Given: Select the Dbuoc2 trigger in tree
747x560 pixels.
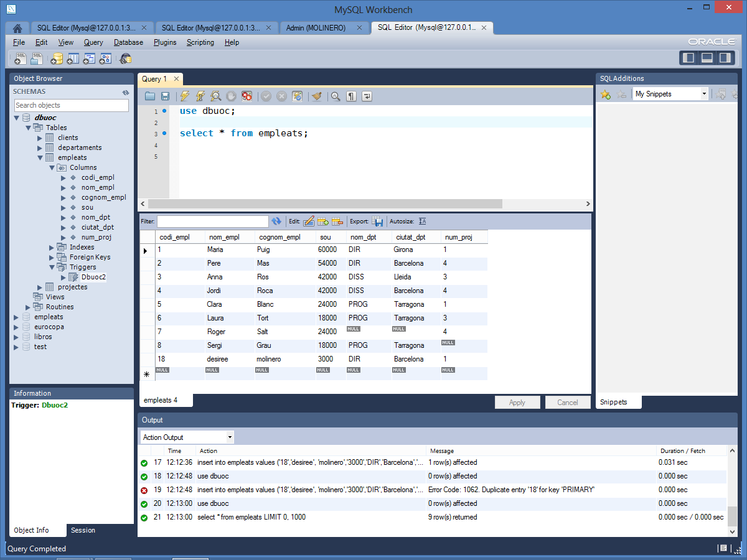Looking at the screenshot, I should pos(93,277).
